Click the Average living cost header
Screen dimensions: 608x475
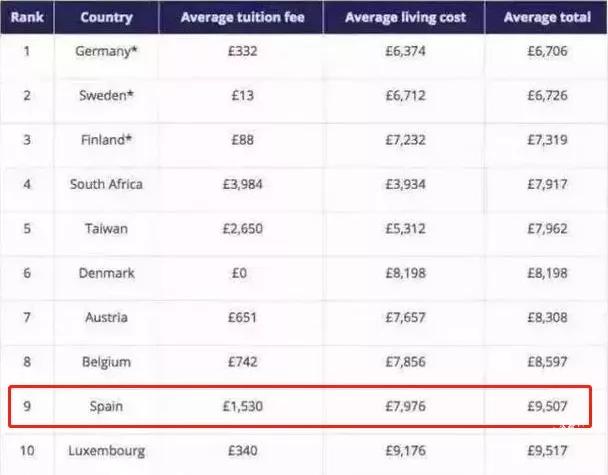(x=404, y=18)
